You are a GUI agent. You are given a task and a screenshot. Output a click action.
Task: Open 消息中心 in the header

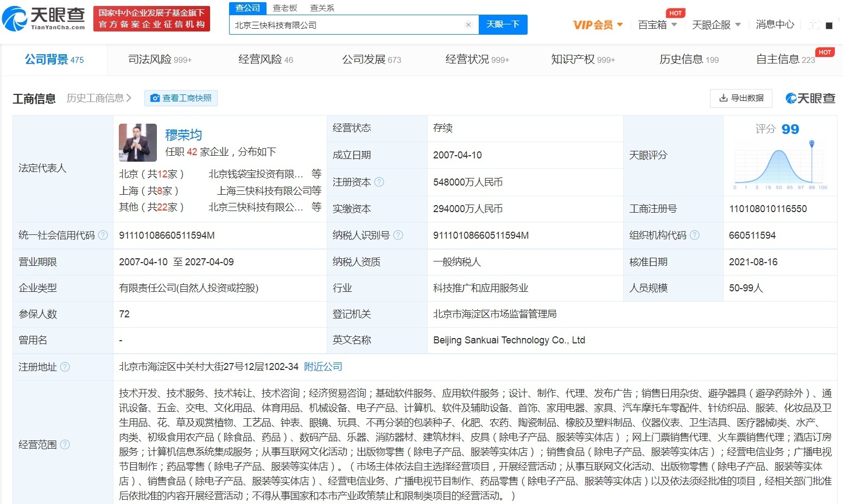point(775,25)
